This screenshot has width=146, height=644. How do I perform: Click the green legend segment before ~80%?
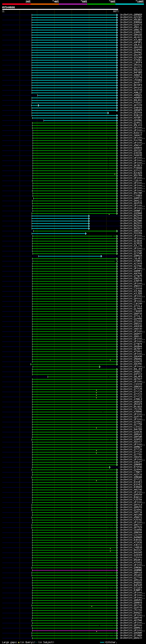(101, 4)
